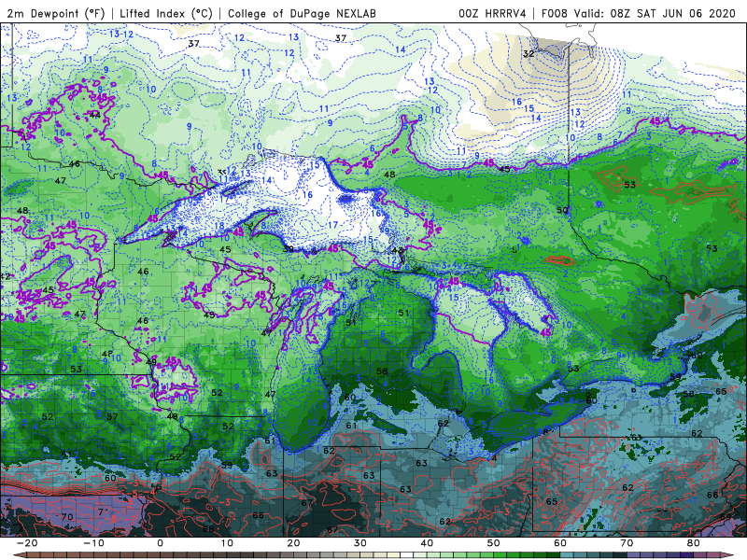747x560 pixels.
Task: Click the '00Z HRRRV4' model run label
Action: [492, 13]
